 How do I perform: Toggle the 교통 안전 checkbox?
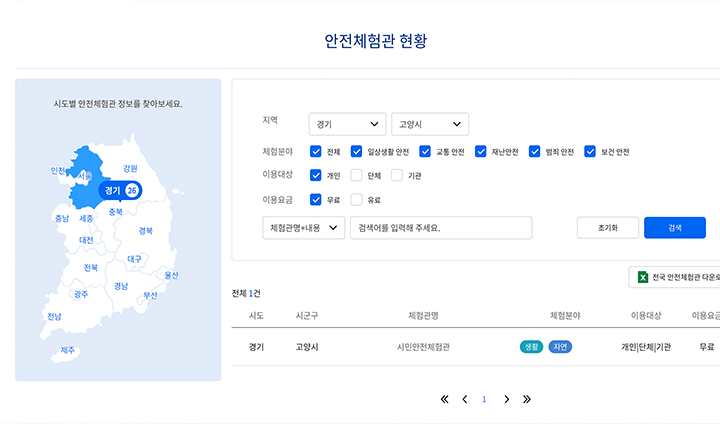coord(425,152)
